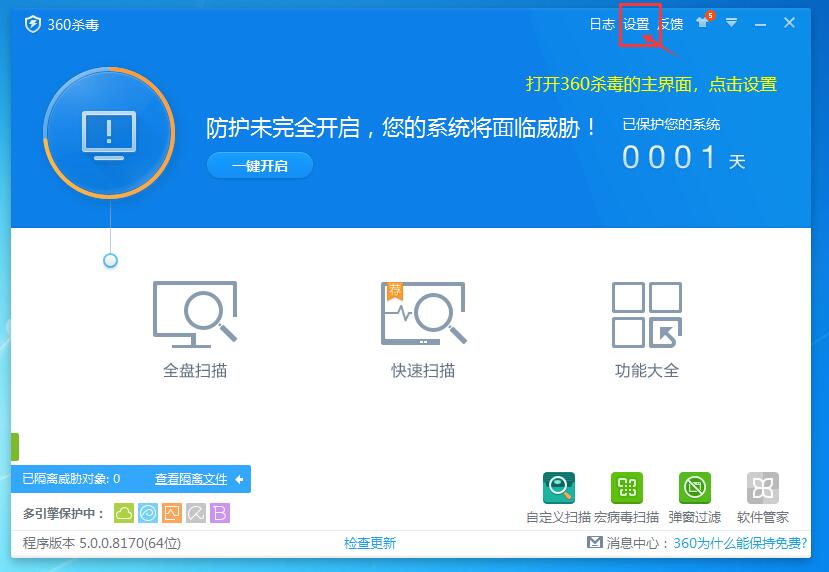829x572 pixels.
Task: Click the gray disabled engine icon
Action: [x=196, y=513]
